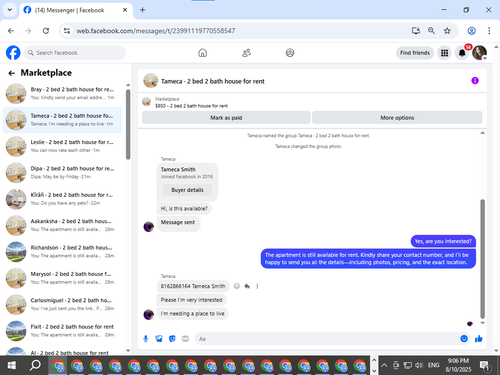The height and width of the screenshot is (375, 500).
Task: Open the Facebook menu grid icon
Action: pyautogui.click(x=444, y=53)
